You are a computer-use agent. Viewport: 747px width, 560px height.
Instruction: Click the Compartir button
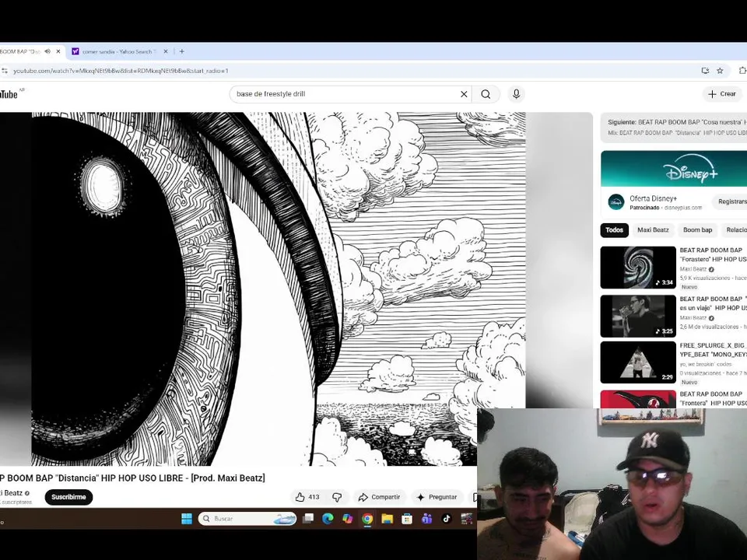(379, 497)
